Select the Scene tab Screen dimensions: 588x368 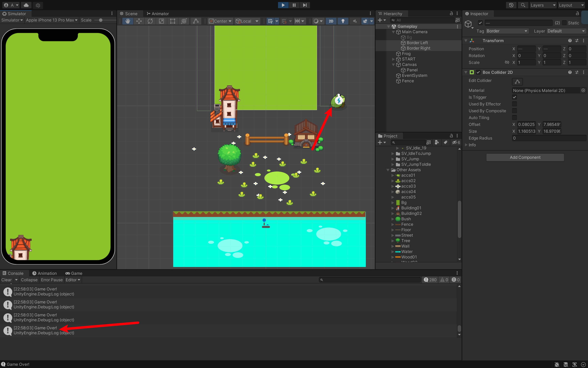click(128, 14)
